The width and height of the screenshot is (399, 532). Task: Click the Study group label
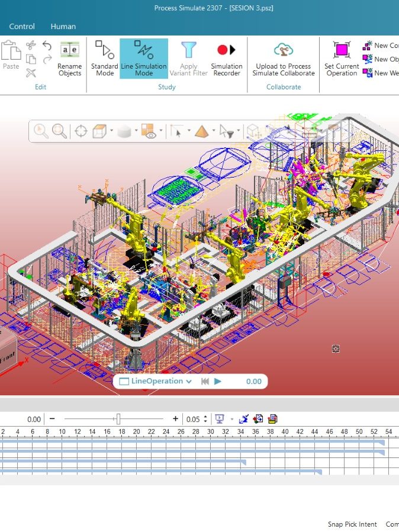pos(166,87)
